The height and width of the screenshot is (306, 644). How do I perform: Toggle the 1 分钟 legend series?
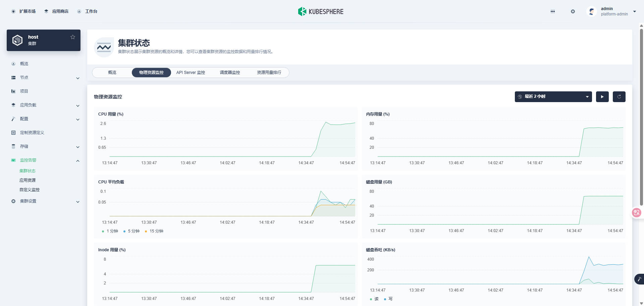pyautogui.click(x=110, y=231)
